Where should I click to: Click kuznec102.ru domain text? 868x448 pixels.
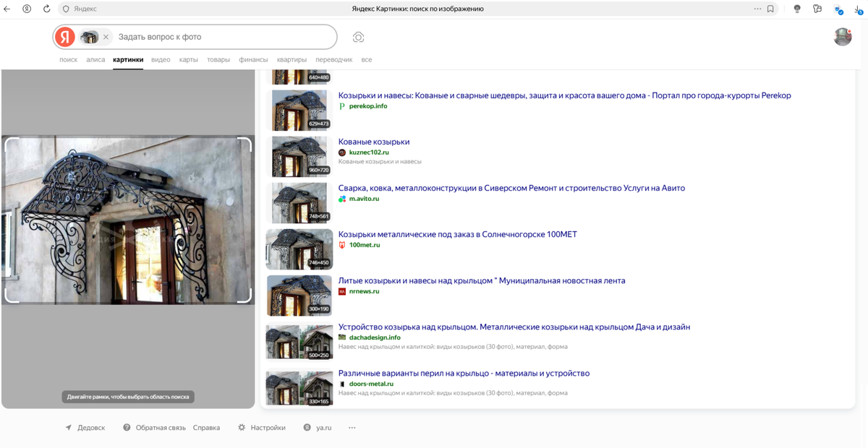369,152
